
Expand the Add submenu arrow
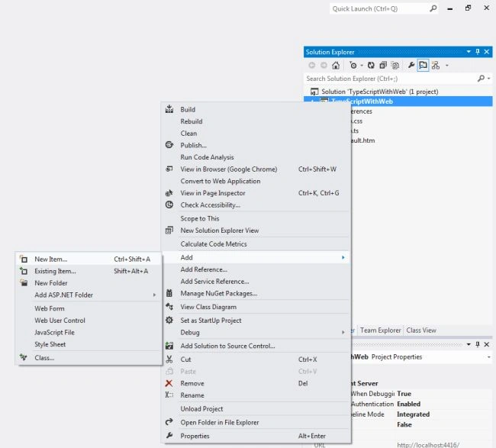[x=343, y=257]
